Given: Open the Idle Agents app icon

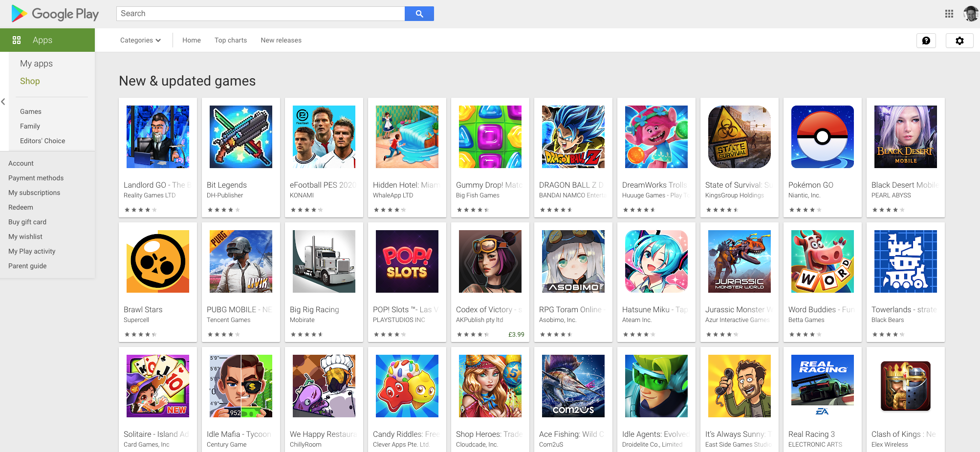Looking at the screenshot, I should [656, 386].
